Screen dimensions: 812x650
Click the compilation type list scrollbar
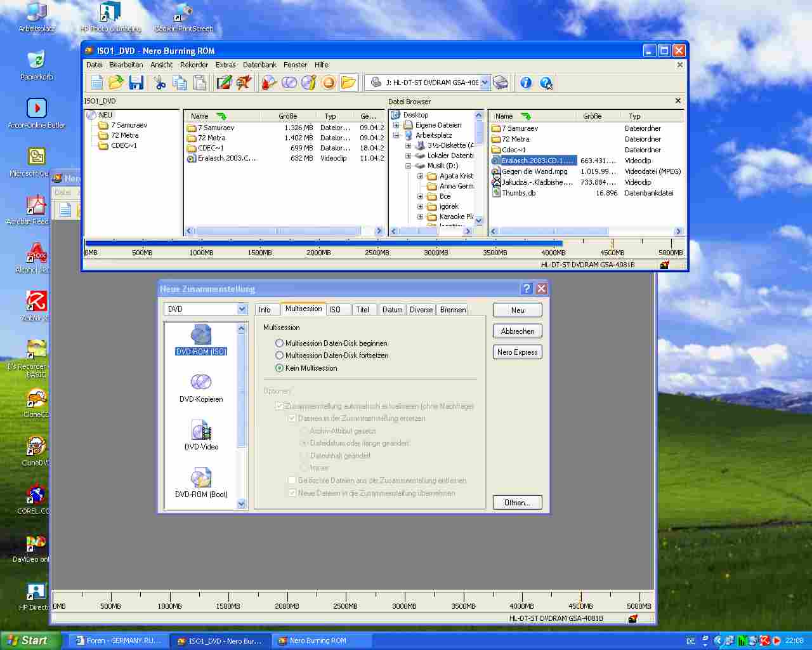pos(241,416)
